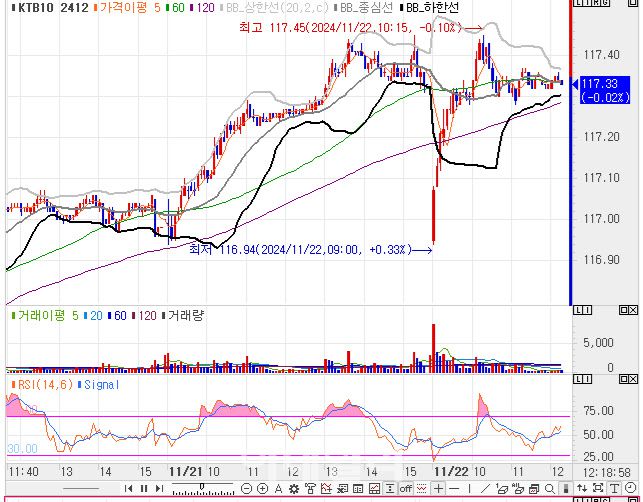This screenshot has width=643, height=502.
Task: Toggle the L button on main price axis
Action: click(577, 3)
